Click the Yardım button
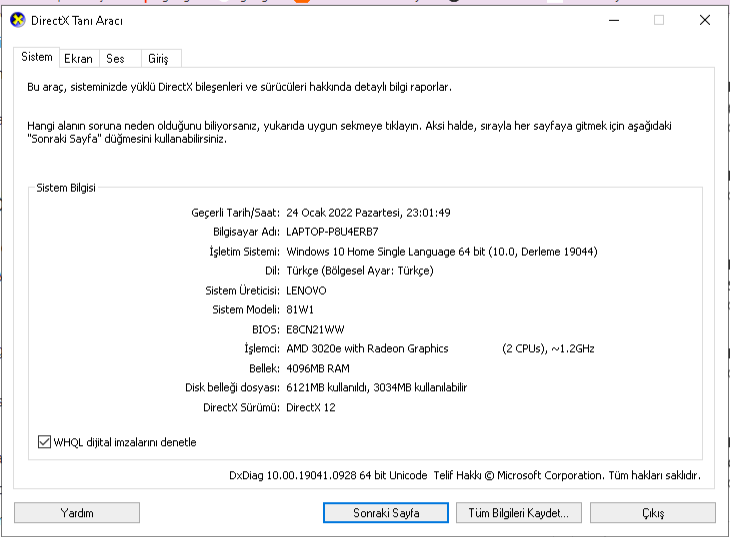730x537 pixels. coord(77,513)
